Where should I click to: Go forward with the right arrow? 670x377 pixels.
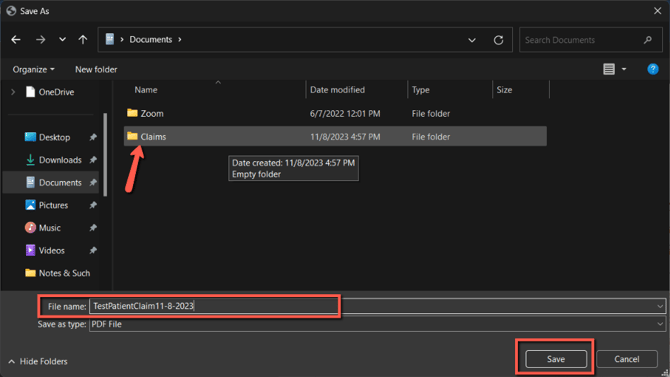point(41,40)
